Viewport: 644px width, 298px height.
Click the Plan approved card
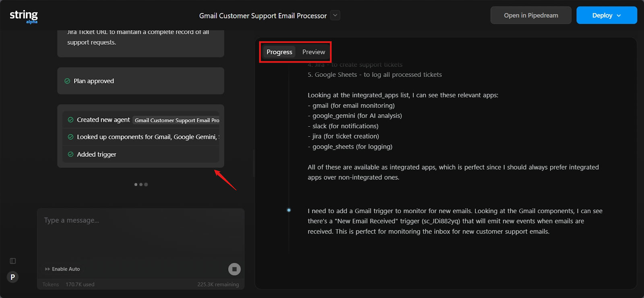[141, 81]
